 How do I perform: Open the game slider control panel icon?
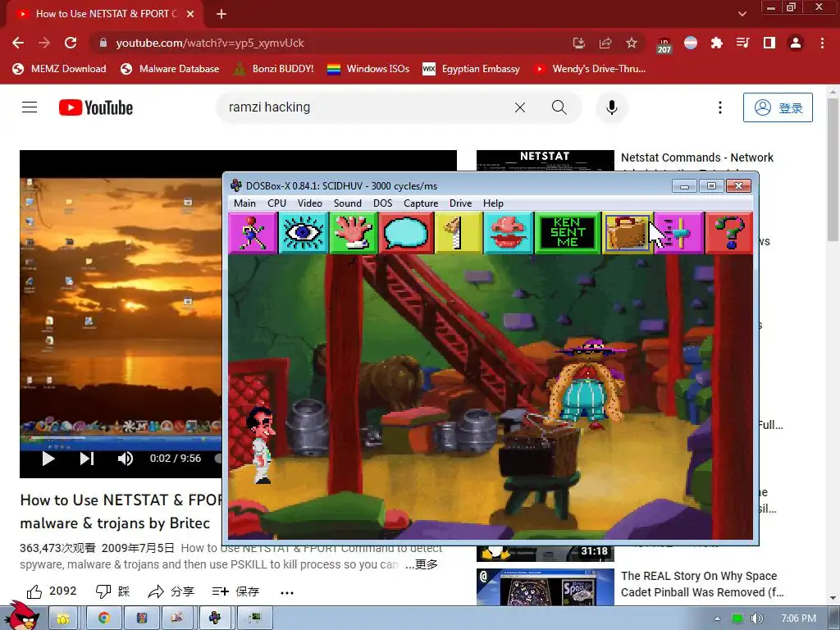tap(678, 232)
